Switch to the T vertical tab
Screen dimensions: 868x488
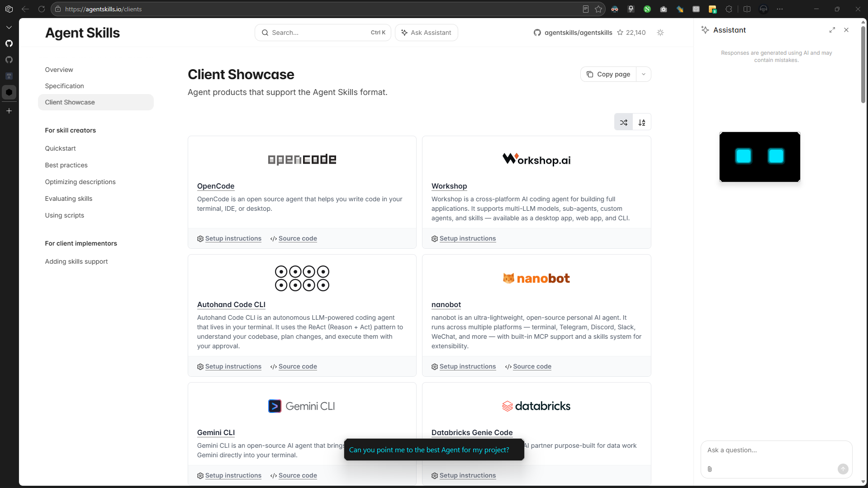pyautogui.click(x=9, y=76)
